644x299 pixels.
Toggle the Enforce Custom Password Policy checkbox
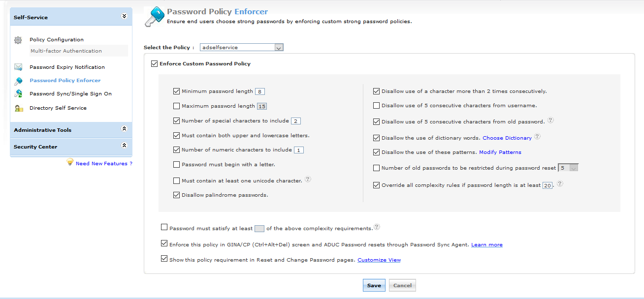(155, 63)
